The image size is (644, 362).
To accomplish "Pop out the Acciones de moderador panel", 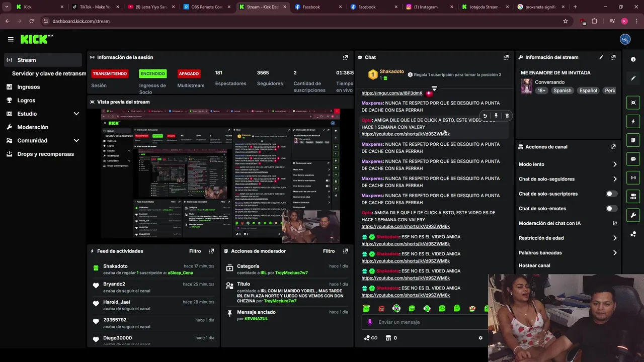I will pyautogui.click(x=345, y=251).
